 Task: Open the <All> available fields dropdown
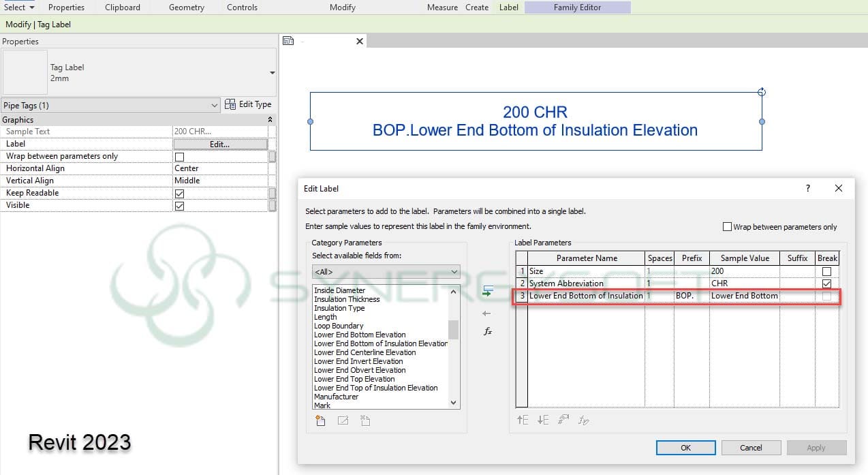click(x=386, y=272)
